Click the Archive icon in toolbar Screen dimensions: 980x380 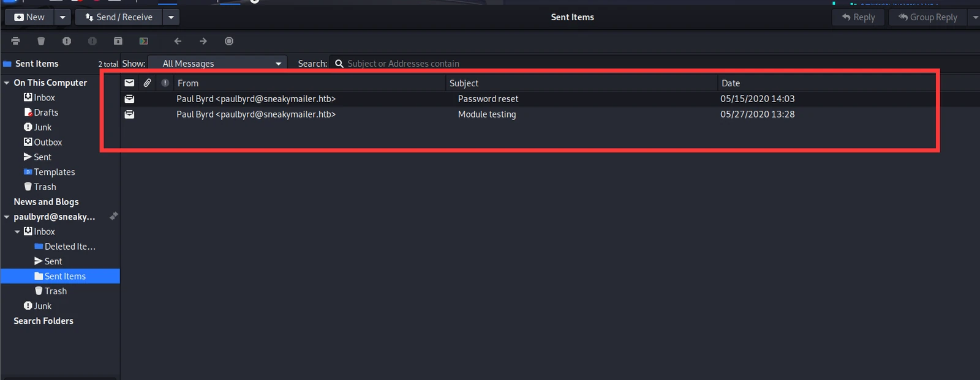(x=118, y=41)
